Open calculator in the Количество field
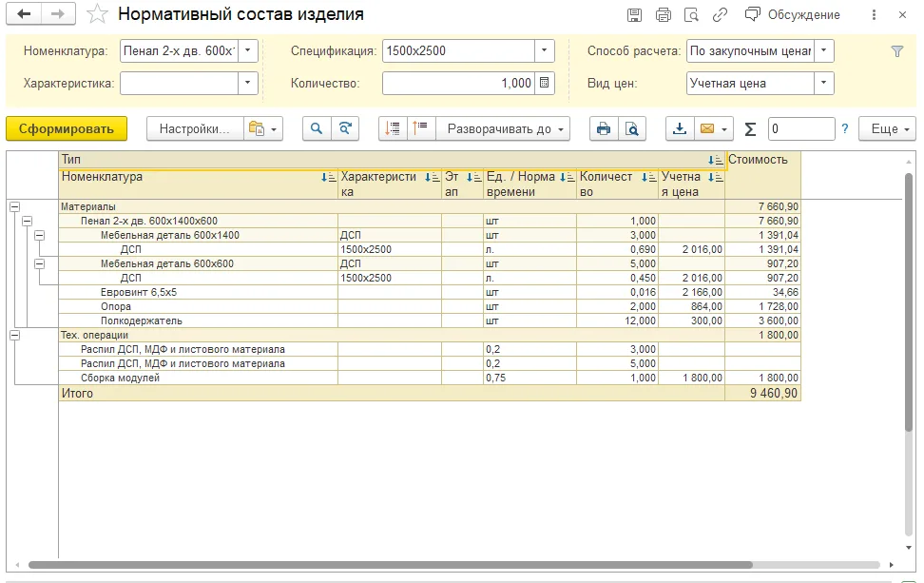Viewport: 924px width, 583px height. (x=545, y=83)
